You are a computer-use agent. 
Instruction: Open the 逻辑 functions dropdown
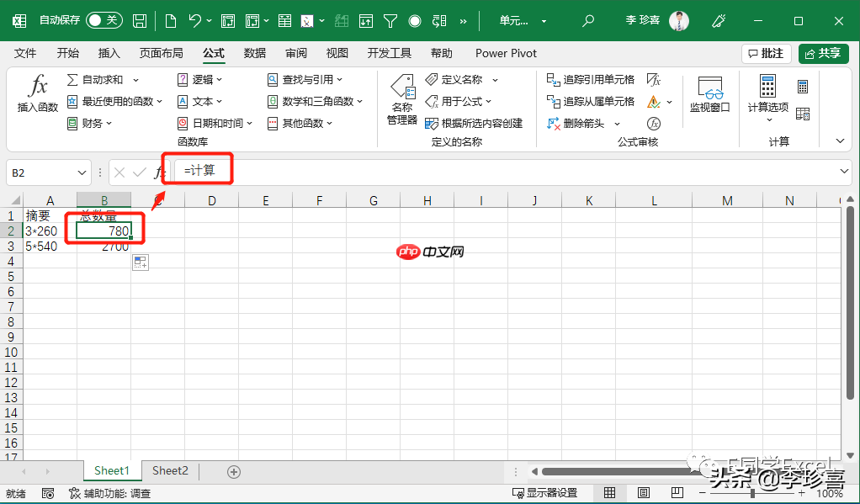pyautogui.click(x=220, y=80)
